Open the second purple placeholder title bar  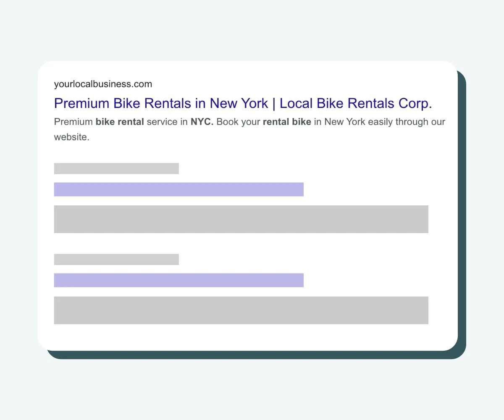(179, 280)
